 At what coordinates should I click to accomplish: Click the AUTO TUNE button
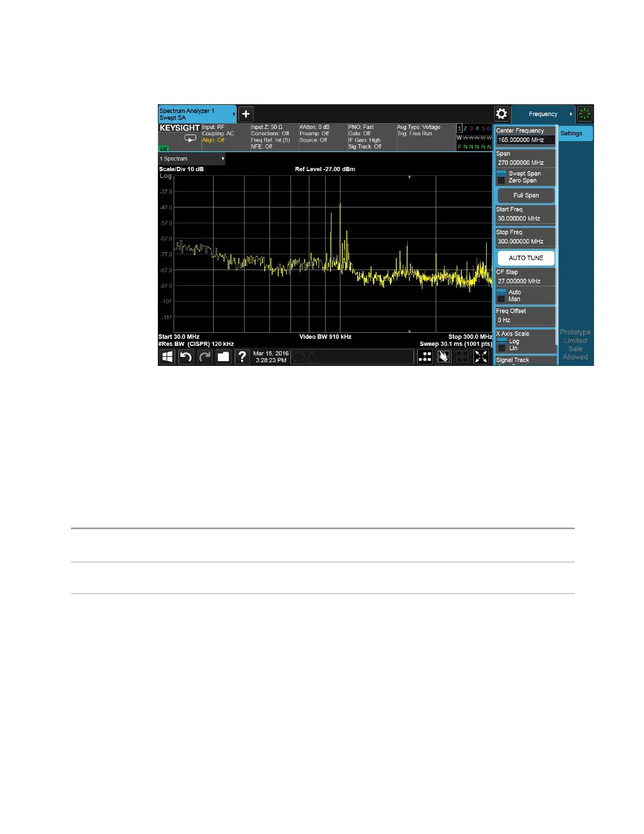pyautogui.click(x=526, y=258)
